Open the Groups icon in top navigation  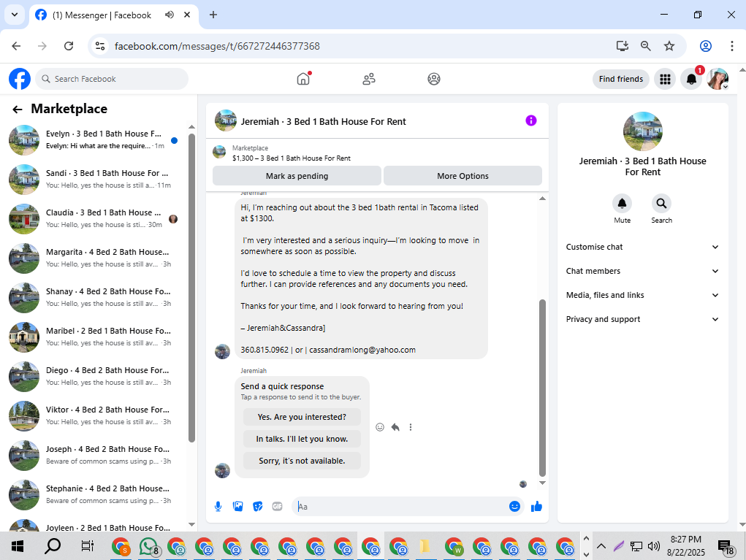point(434,79)
